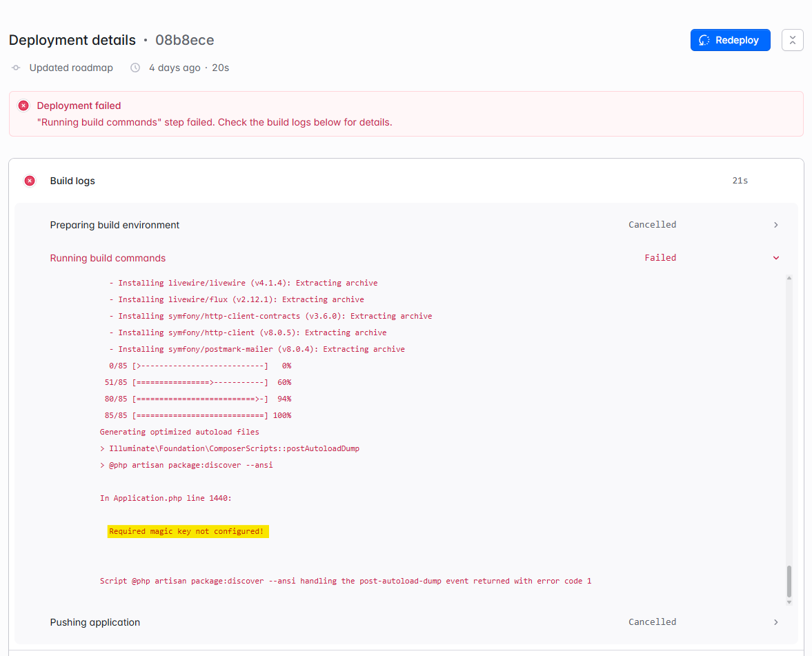Viewport: 812px width, 656px height.
Task: Click the collapse deployment details icon button
Action: 792,40
